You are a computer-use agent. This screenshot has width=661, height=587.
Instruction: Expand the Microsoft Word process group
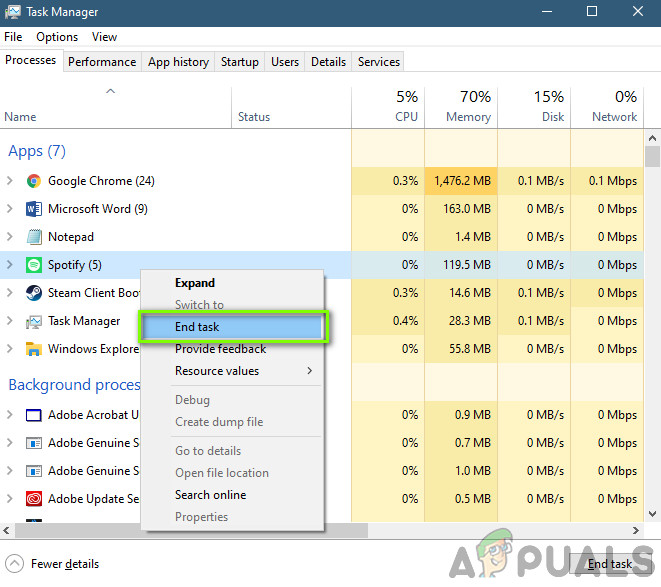[x=10, y=209]
